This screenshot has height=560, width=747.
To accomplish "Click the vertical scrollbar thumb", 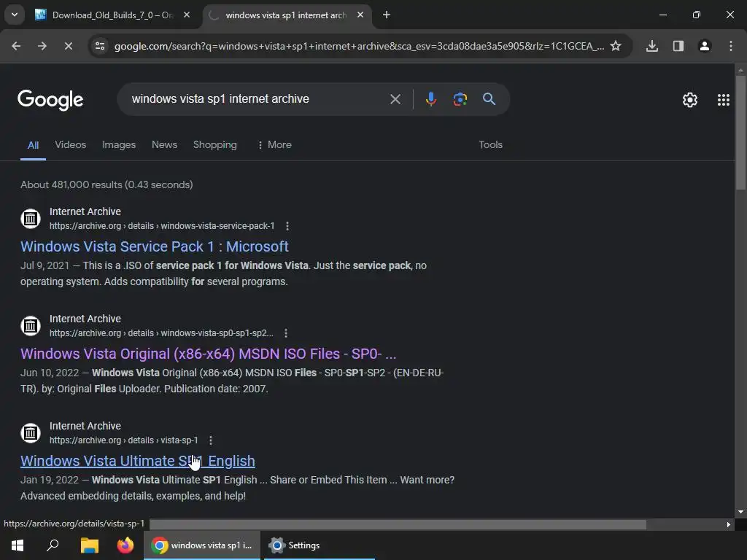I will 740,133.
